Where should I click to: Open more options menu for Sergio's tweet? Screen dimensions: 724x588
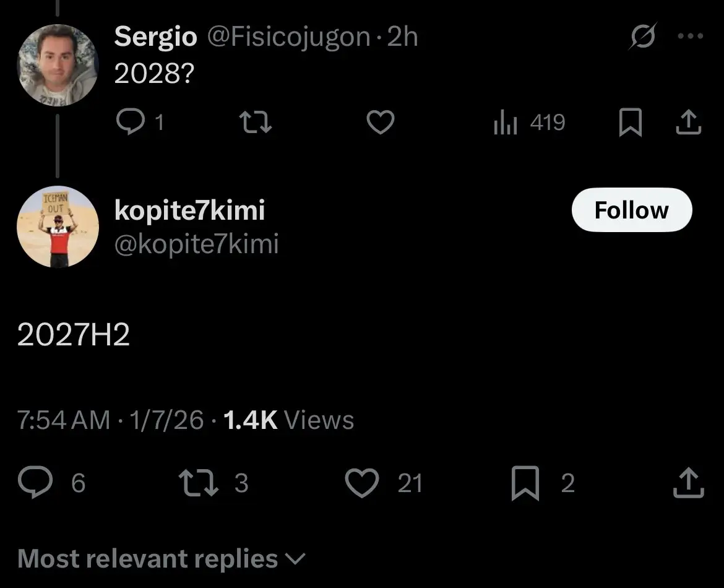[x=691, y=37]
